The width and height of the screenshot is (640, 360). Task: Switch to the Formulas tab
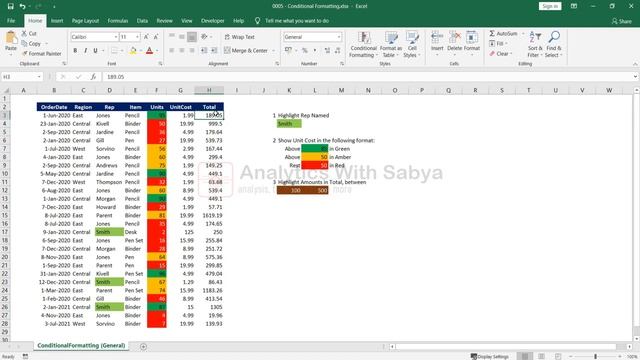118,21
